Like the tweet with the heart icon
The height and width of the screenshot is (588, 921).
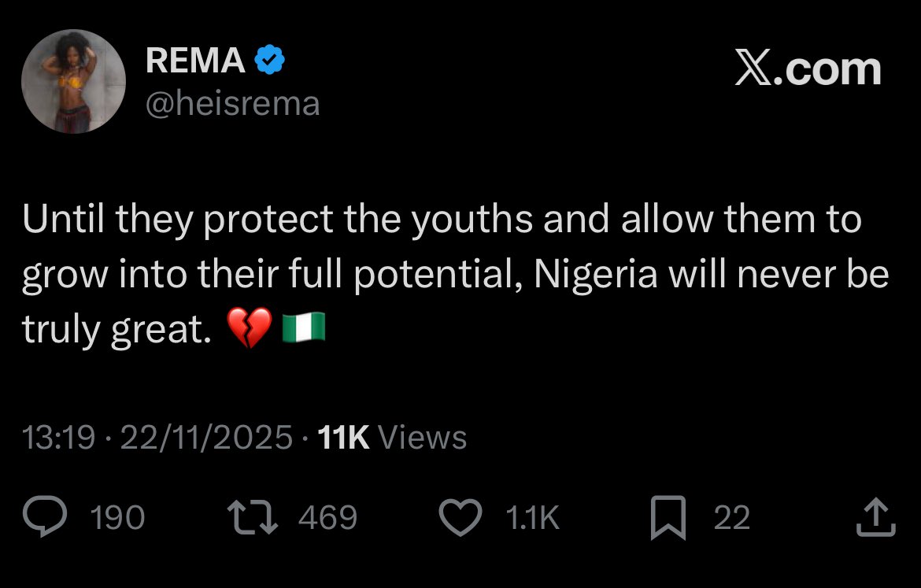(460, 517)
